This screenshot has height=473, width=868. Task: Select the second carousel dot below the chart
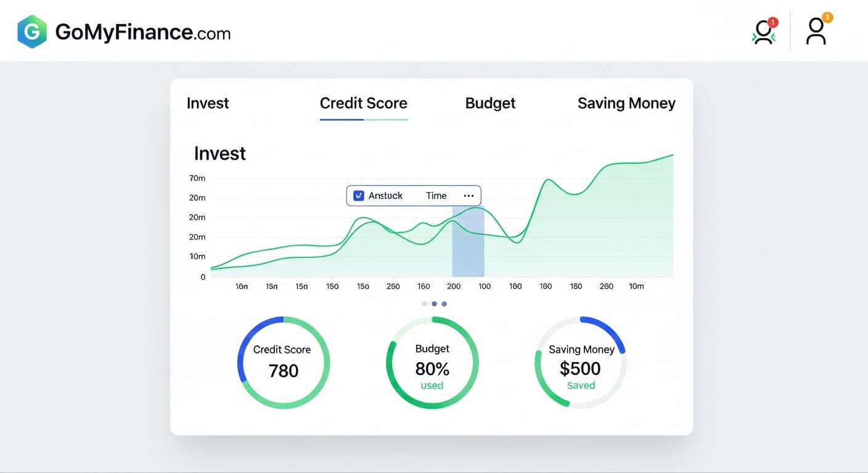click(434, 304)
